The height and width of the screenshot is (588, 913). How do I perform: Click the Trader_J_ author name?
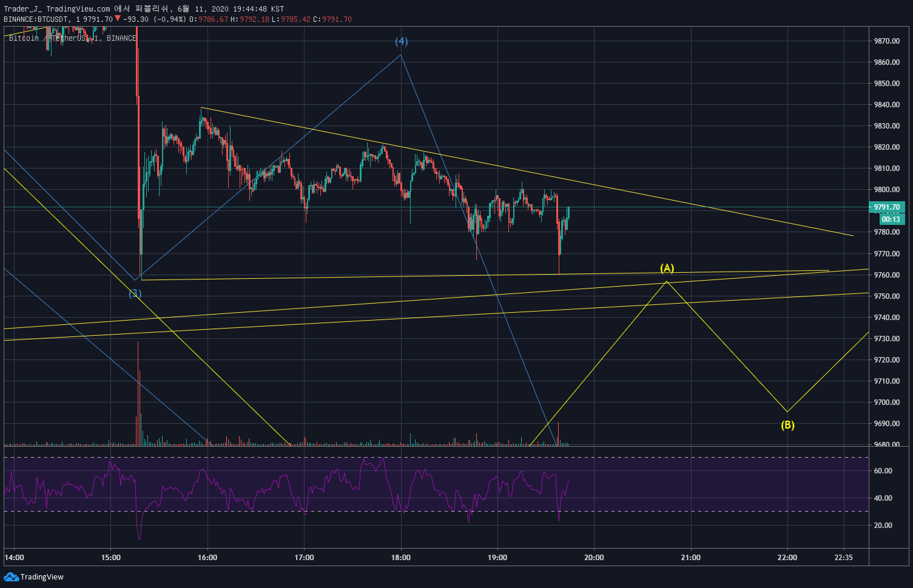(23, 9)
